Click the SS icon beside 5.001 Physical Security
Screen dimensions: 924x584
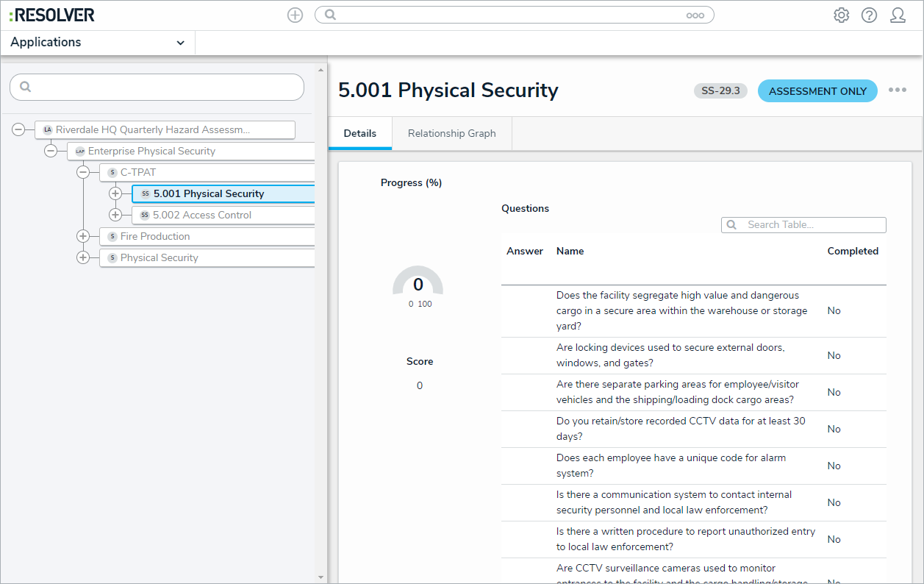145,193
